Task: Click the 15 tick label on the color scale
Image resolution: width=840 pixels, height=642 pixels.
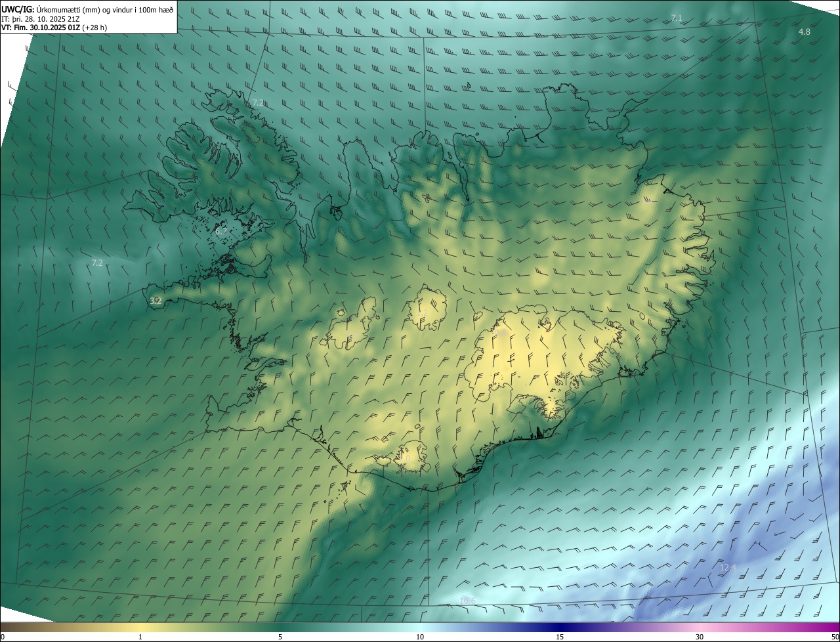Action: click(x=560, y=637)
